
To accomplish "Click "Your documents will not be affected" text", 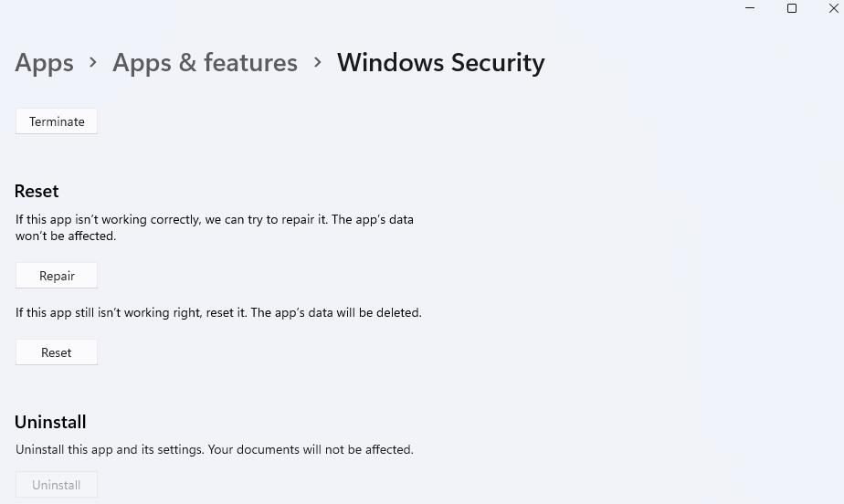I will point(311,449).
